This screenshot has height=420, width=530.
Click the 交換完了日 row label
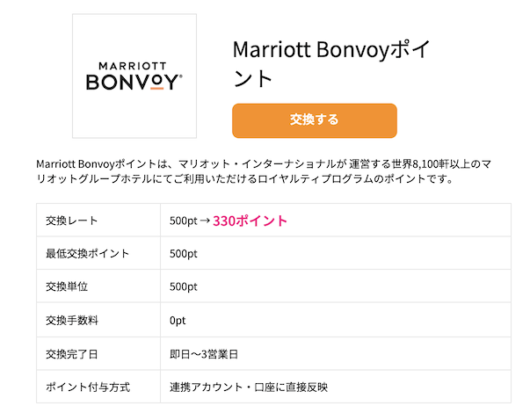tap(72, 354)
